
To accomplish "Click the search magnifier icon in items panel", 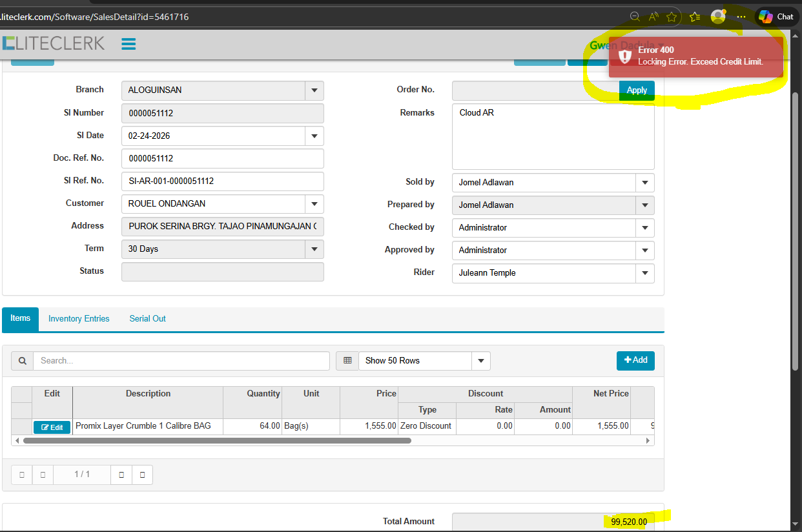I will click(23, 361).
